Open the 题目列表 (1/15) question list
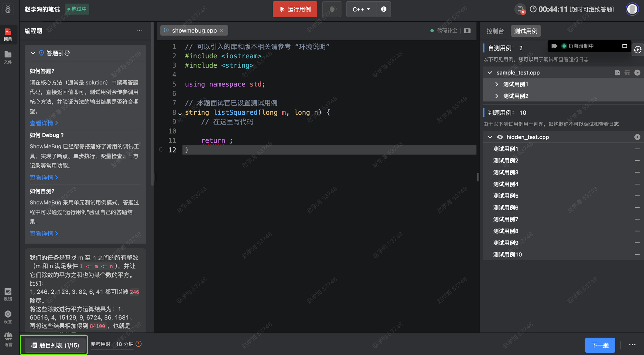 (54, 345)
